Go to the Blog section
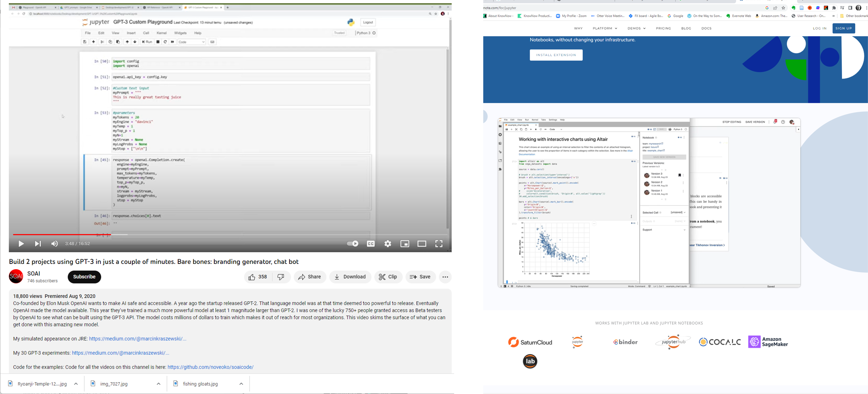 [x=686, y=28]
